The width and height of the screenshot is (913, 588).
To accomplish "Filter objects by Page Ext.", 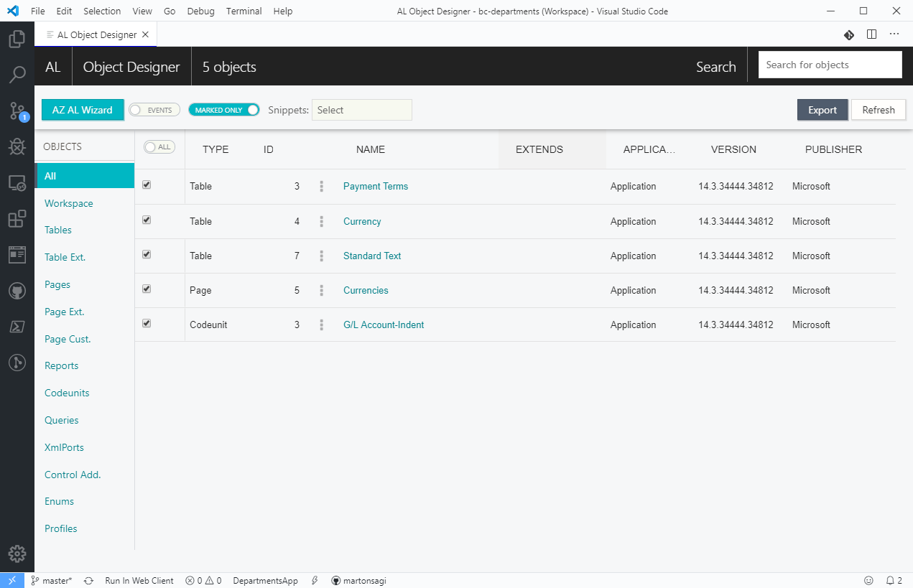I will click(65, 312).
